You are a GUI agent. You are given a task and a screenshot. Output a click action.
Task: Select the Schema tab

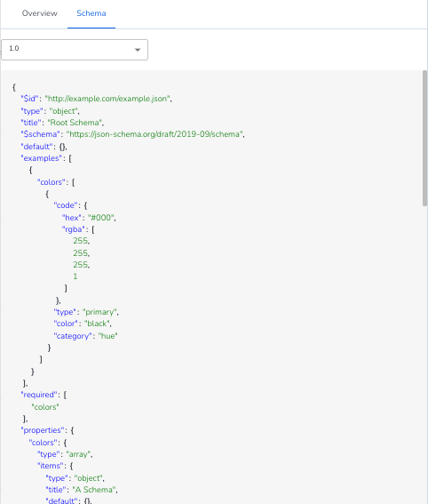tap(91, 13)
